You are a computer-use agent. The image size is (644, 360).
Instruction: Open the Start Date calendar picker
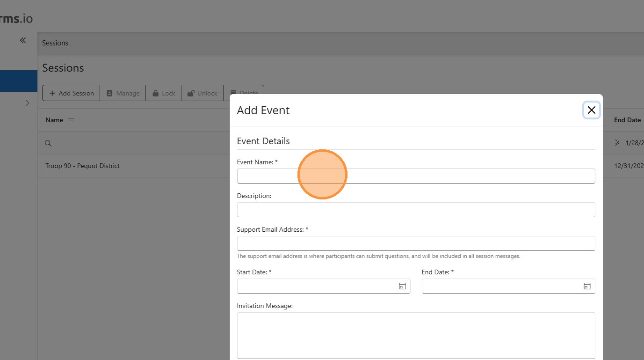pyautogui.click(x=402, y=286)
